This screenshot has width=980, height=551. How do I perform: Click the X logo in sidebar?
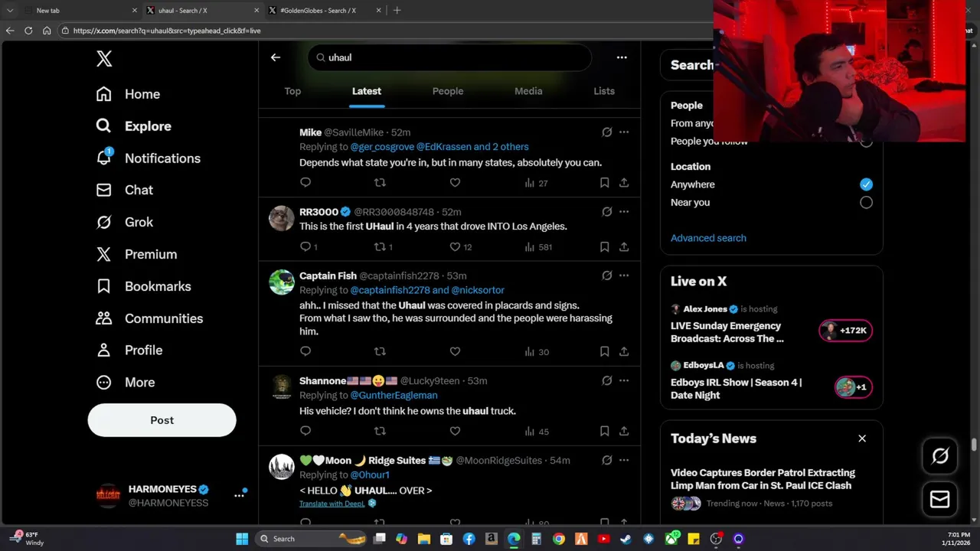104,58
